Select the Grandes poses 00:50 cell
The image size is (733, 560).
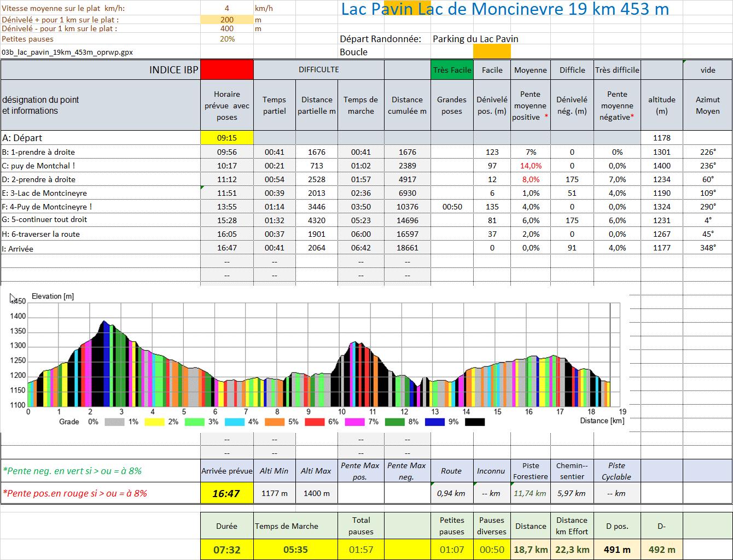[x=452, y=207]
